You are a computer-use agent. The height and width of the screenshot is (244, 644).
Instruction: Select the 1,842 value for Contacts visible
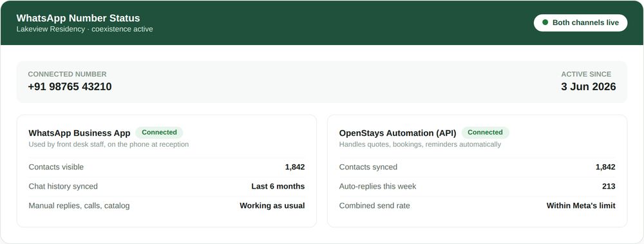pos(295,167)
